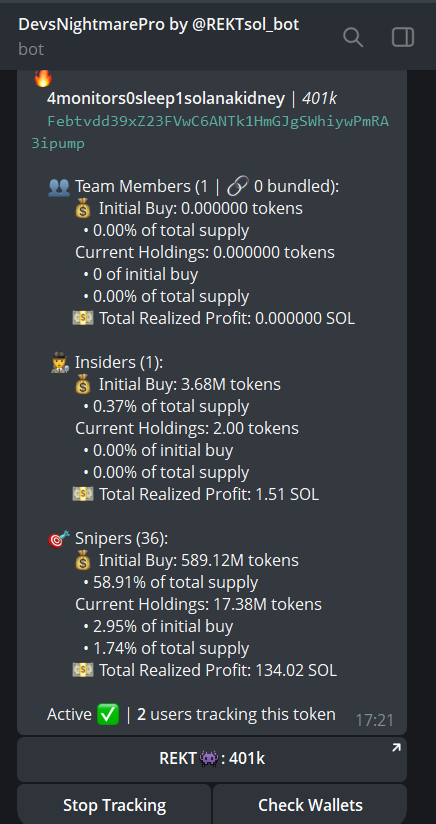Copy the Febtvdd39x token contract address
Screen dimensions: 436x824
click(210, 132)
